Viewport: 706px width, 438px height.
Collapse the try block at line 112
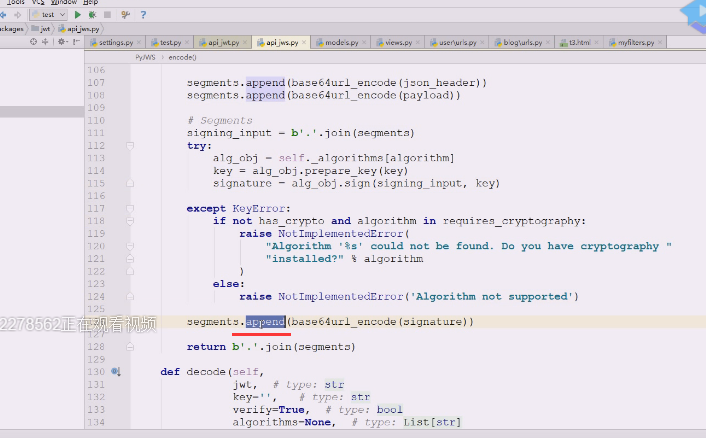pos(130,146)
